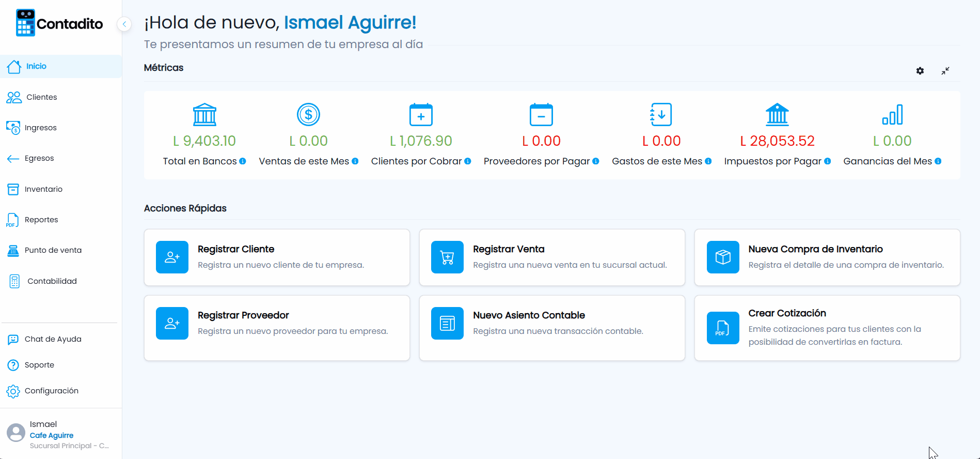Click the L 28,053.52 taxes value
This screenshot has width=980, height=459.
pyautogui.click(x=777, y=141)
